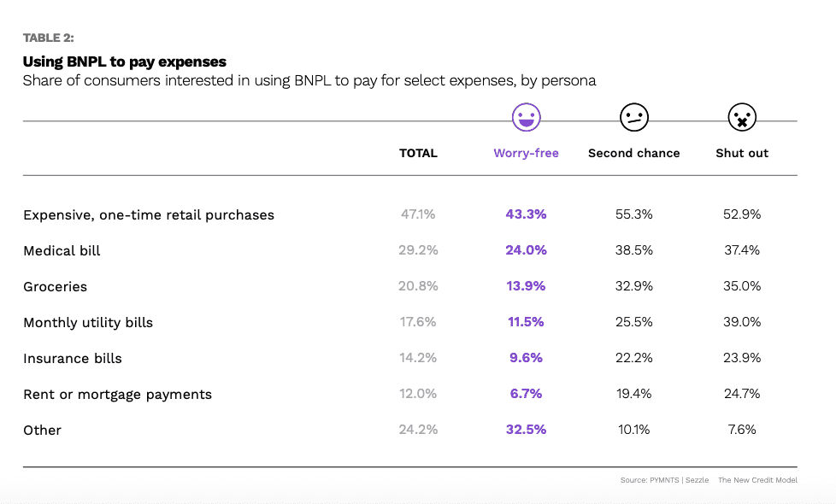Select the Insurance bills row label
The width and height of the screenshot is (836, 504).
pos(73,359)
